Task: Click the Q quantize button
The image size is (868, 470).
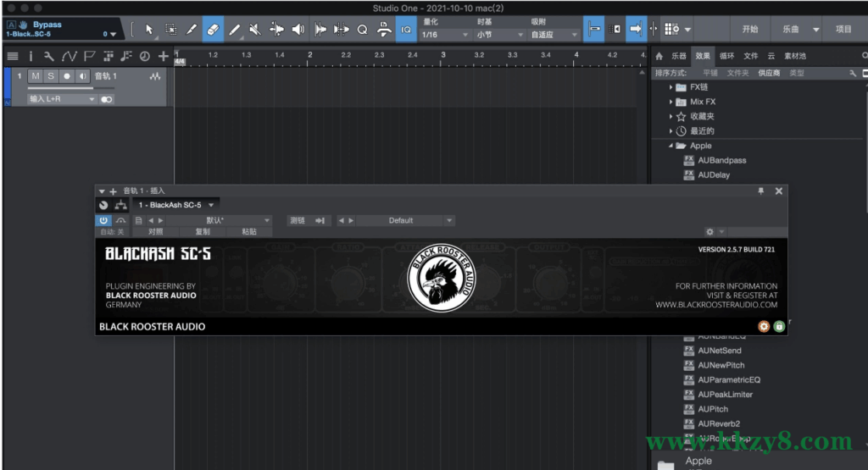Action: pyautogui.click(x=362, y=30)
